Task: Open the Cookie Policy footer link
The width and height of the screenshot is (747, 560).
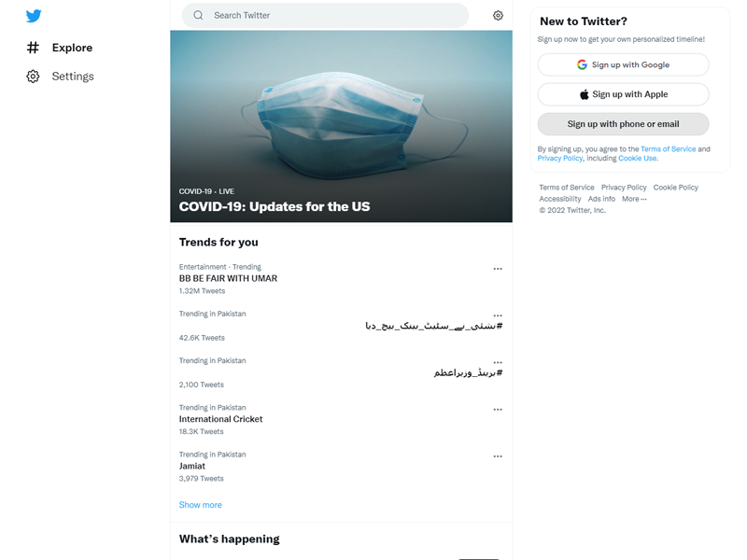Action: pos(675,188)
